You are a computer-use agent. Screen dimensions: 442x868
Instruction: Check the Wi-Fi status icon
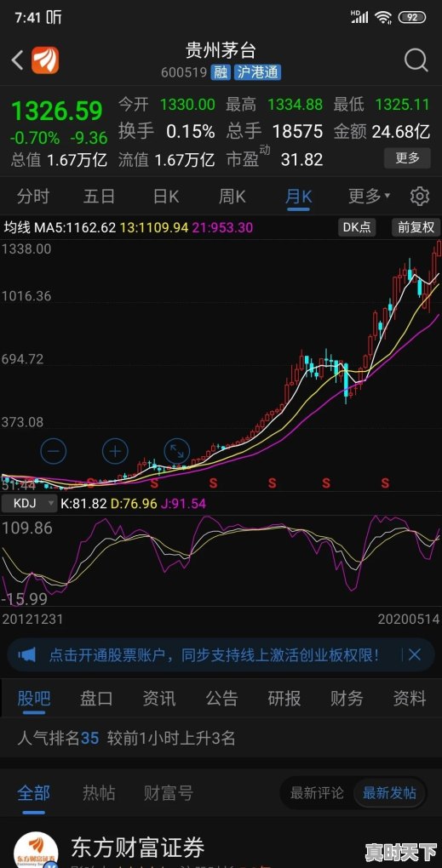coord(382,17)
